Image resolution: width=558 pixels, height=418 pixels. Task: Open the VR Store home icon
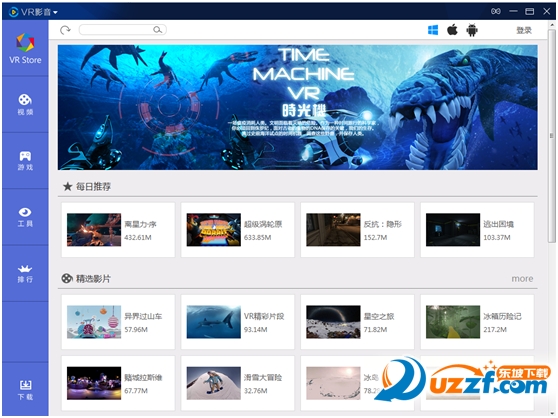(x=25, y=48)
